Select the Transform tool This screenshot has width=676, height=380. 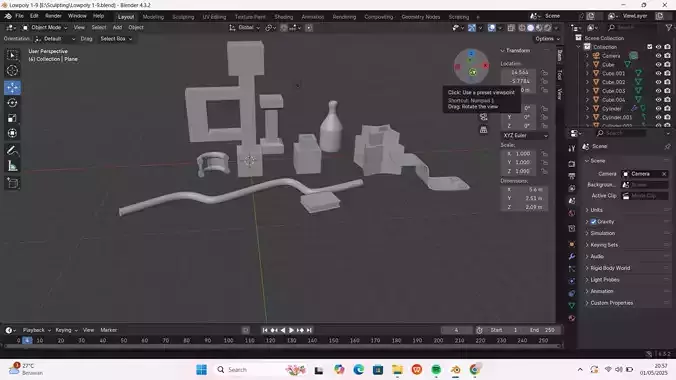(13, 133)
